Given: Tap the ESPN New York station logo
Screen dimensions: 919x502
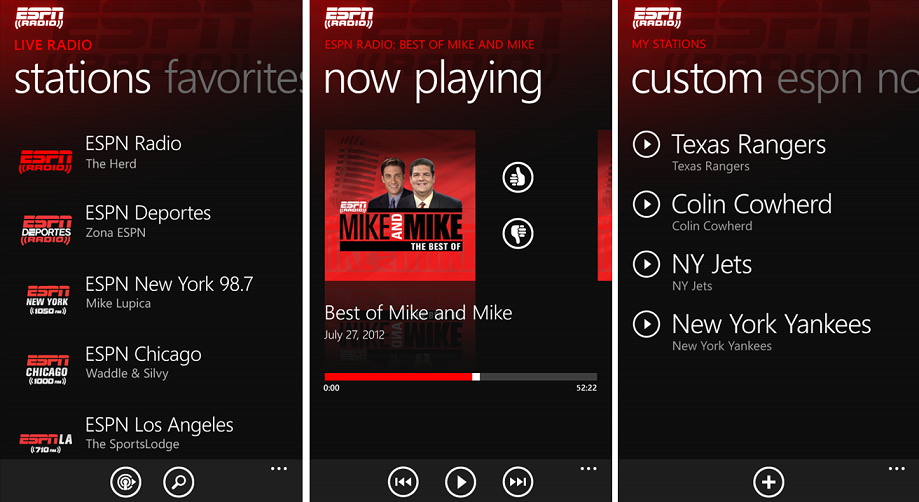Looking at the screenshot, I should tap(47, 300).
